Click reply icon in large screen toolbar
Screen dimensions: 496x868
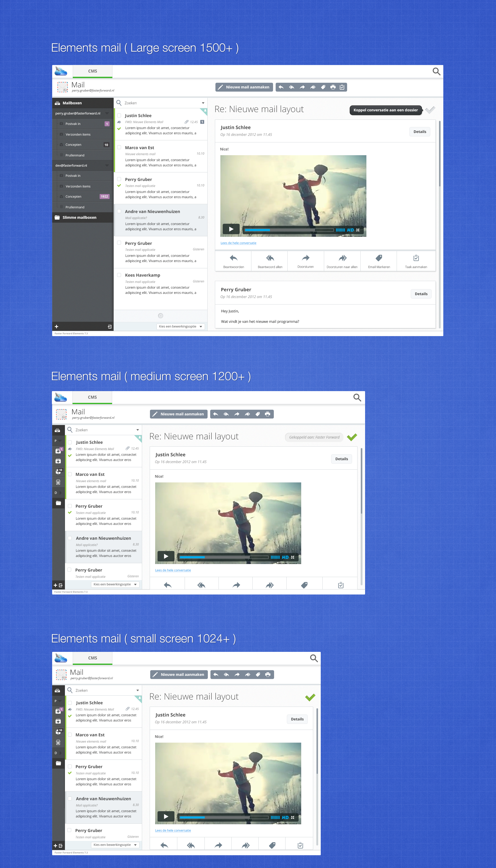click(281, 87)
